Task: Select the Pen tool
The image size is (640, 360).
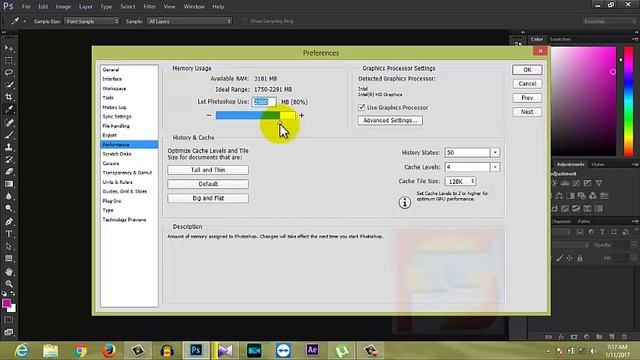Action: coord(9,222)
